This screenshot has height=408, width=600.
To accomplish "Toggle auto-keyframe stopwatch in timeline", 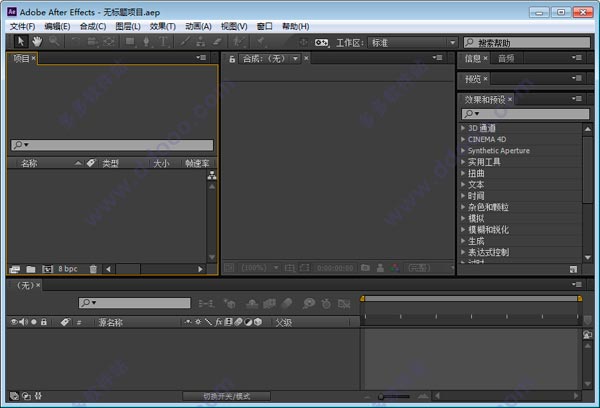I will pyautogui.click(x=326, y=304).
